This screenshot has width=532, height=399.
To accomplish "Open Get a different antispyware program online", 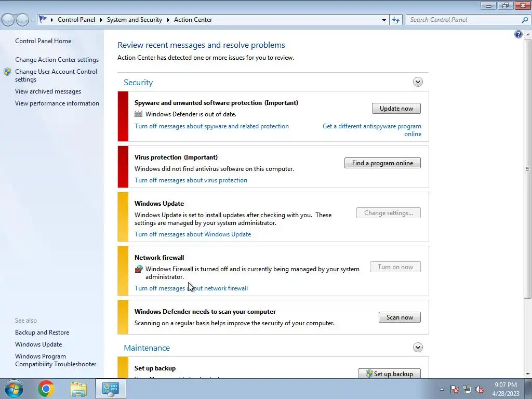I will coord(372,130).
